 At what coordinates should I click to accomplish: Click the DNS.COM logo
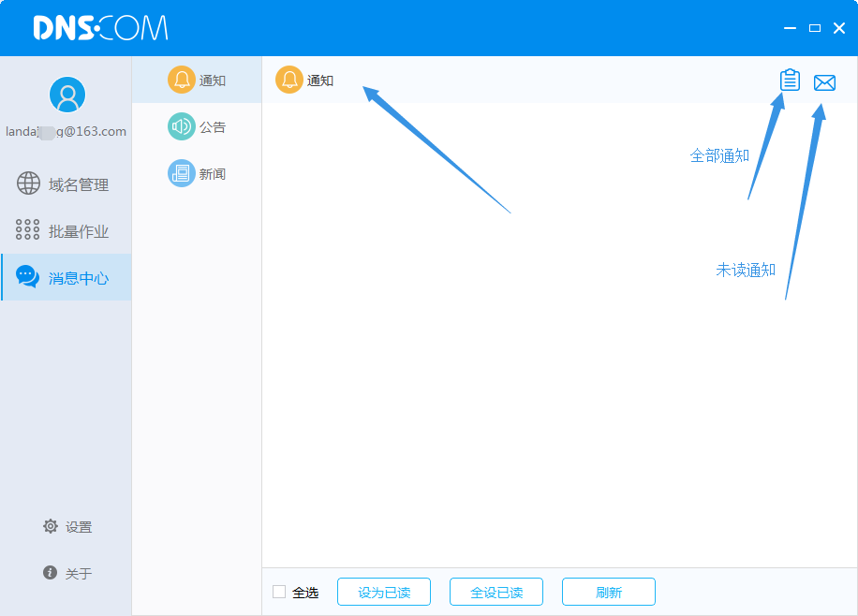pyautogui.click(x=100, y=28)
